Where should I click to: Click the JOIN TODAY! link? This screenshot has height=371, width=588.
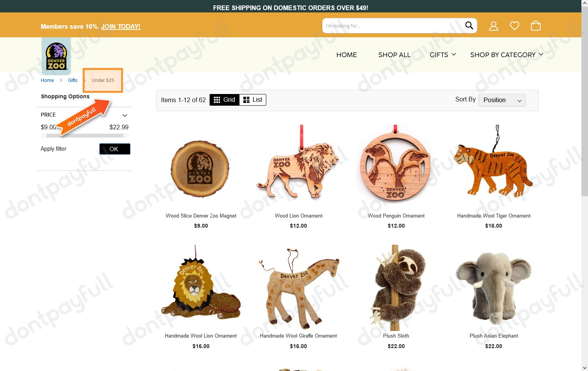121,26
